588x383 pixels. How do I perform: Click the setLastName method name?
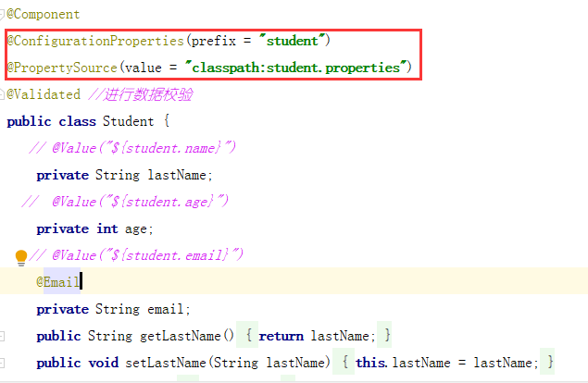click(166, 363)
